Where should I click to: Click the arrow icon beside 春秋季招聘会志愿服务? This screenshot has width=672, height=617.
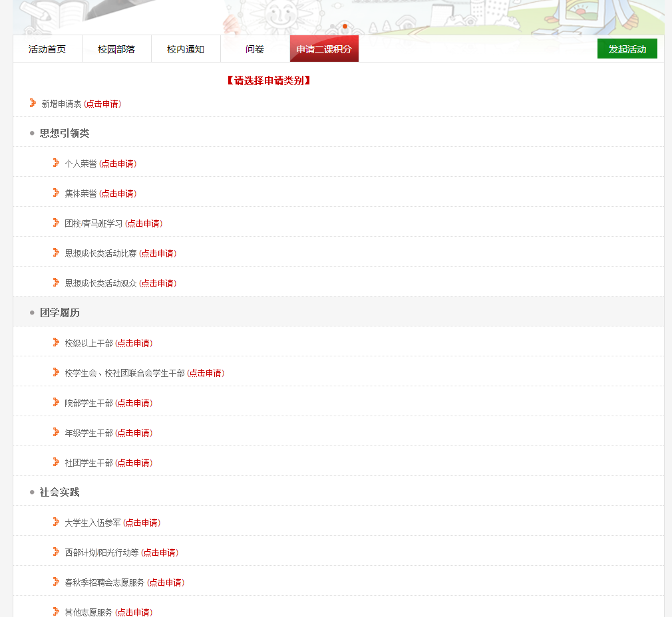56,582
